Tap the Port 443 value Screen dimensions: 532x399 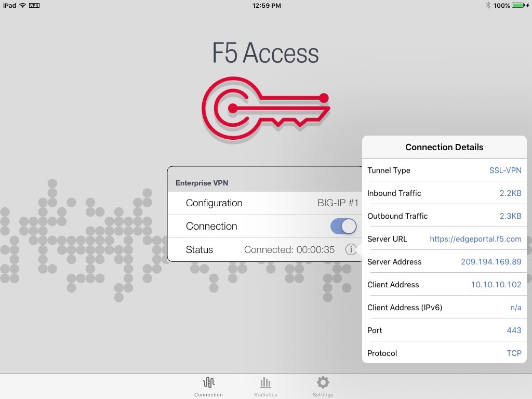pos(514,330)
